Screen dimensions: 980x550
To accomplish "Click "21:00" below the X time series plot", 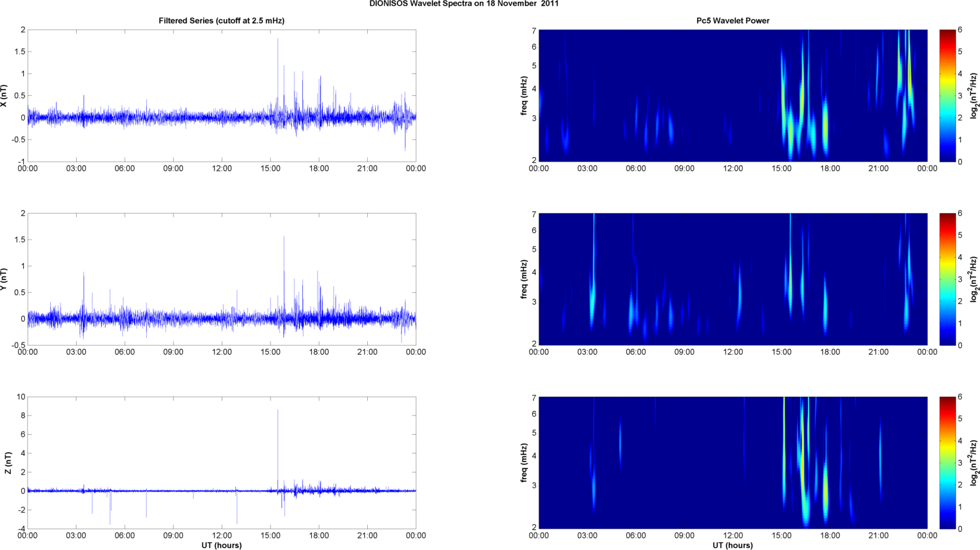I will point(367,169).
